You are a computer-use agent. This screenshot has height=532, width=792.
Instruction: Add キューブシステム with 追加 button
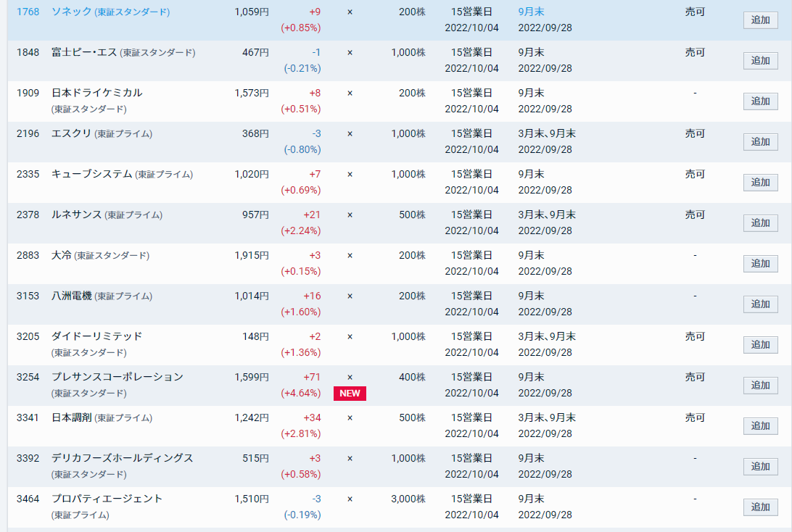click(x=760, y=183)
